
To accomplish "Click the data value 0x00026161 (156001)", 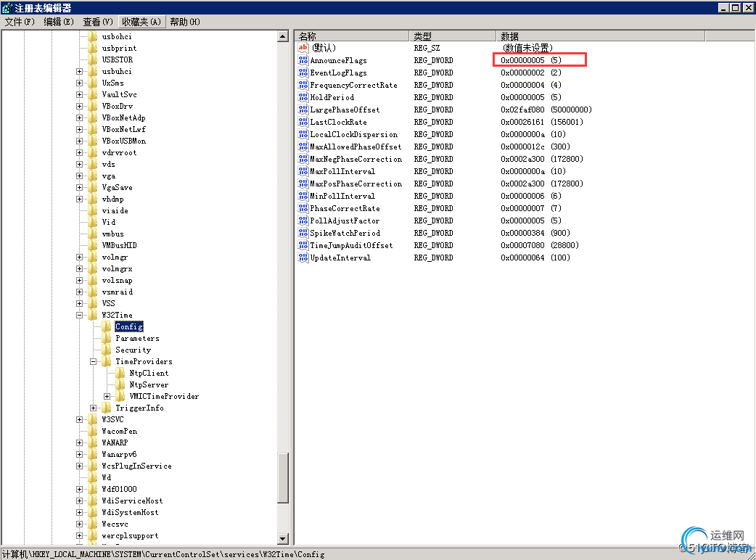I will [x=542, y=122].
